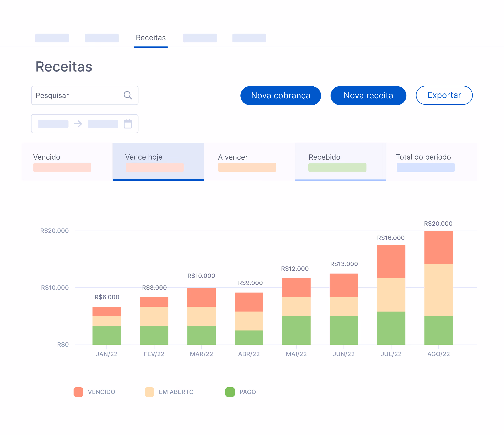Viewport: 504px width, 435px height.
Task: Click the search magnifier icon
Action: pyautogui.click(x=128, y=95)
